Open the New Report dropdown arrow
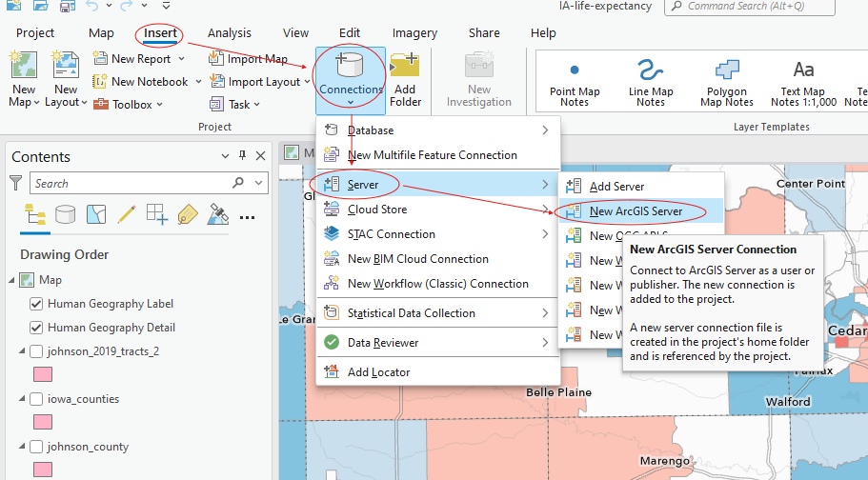868x480 pixels. tap(181, 59)
